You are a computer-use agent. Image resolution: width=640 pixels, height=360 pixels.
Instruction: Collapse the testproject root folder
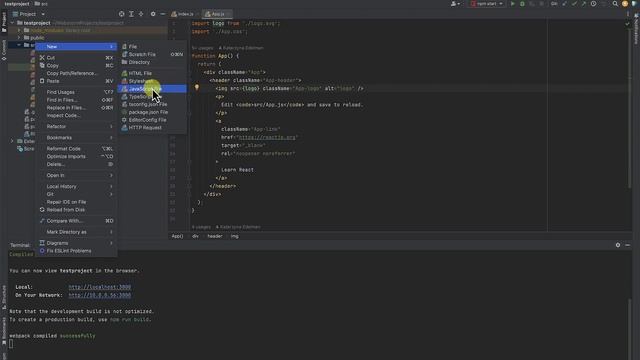[12, 23]
